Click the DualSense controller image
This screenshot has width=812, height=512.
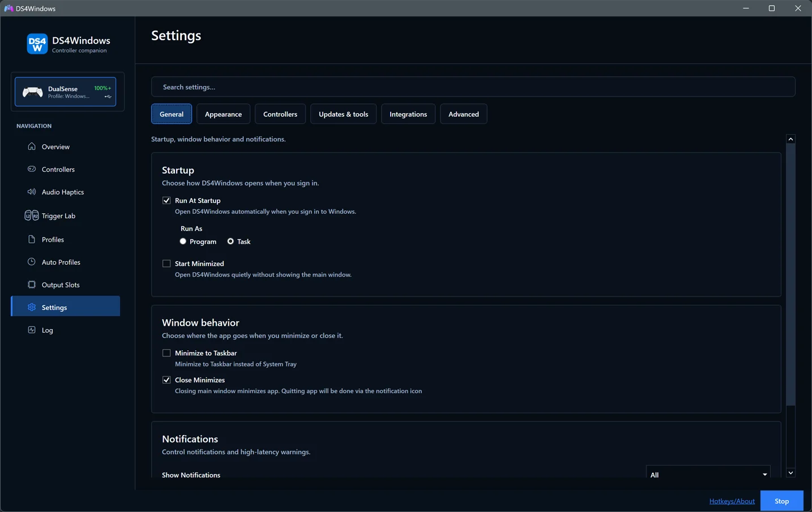click(x=33, y=92)
